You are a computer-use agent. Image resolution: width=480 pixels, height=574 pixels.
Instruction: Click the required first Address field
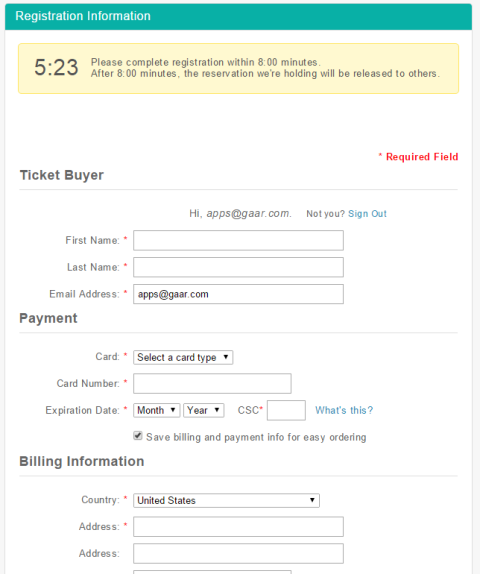pyautogui.click(x=238, y=527)
